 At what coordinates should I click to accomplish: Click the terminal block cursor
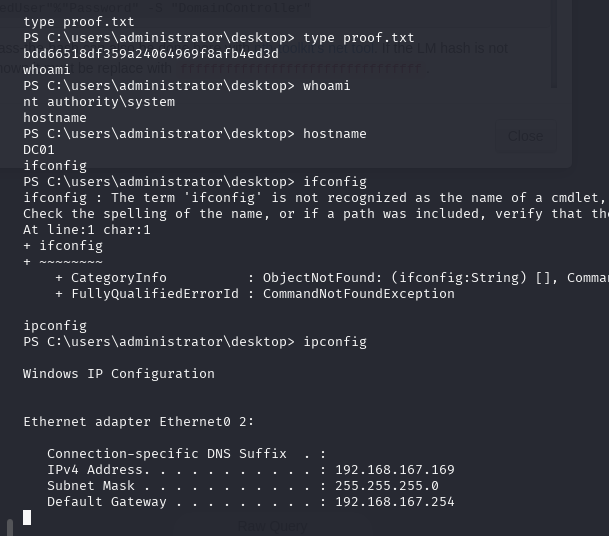coord(27,518)
